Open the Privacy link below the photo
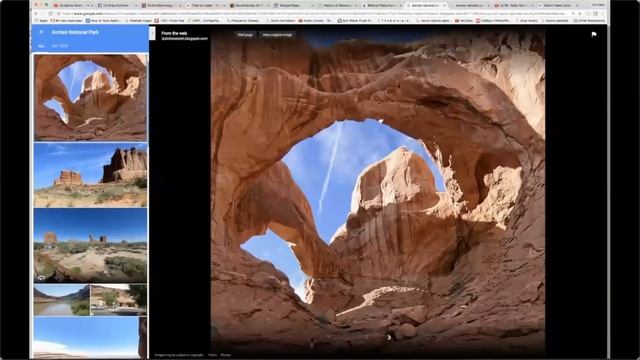Viewport: 640px width, 360px height. (x=226, y=355)
